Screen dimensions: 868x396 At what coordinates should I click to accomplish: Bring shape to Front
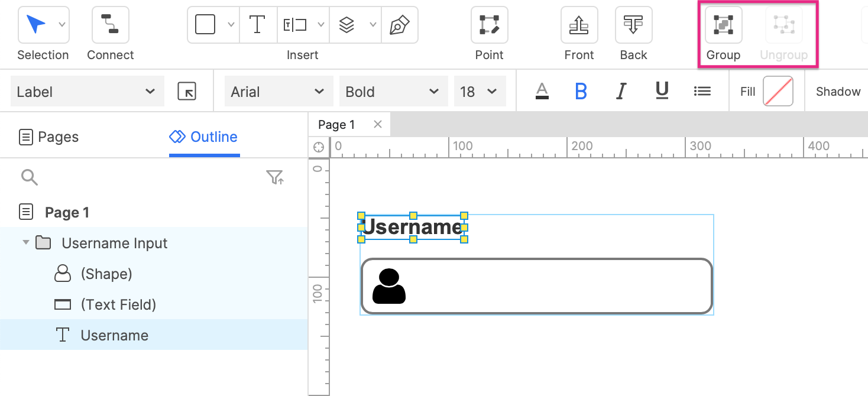pyautogui.click(x=579, y=25)
